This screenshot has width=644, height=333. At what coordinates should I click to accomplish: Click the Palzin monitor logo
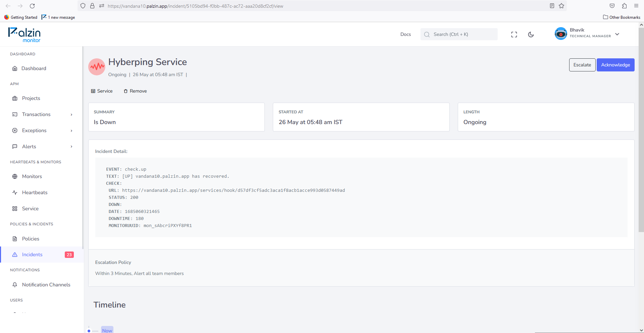[24, 35]
